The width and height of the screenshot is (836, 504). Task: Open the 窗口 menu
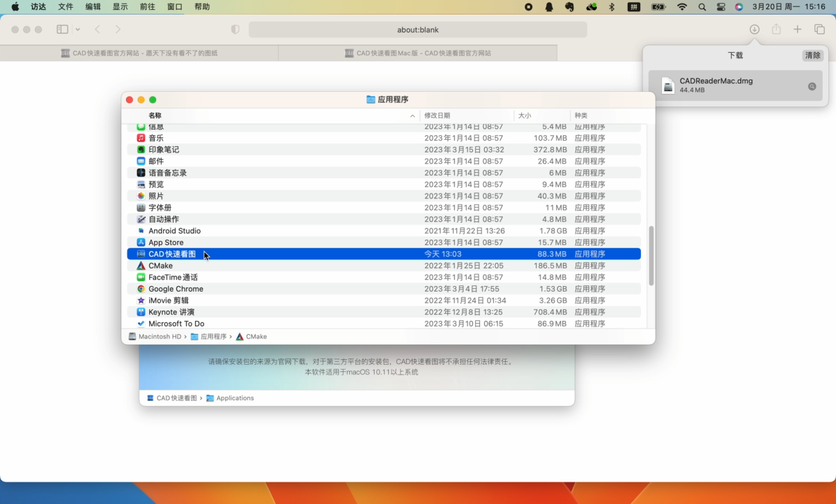pyautogui.click(x=175, y=7)
